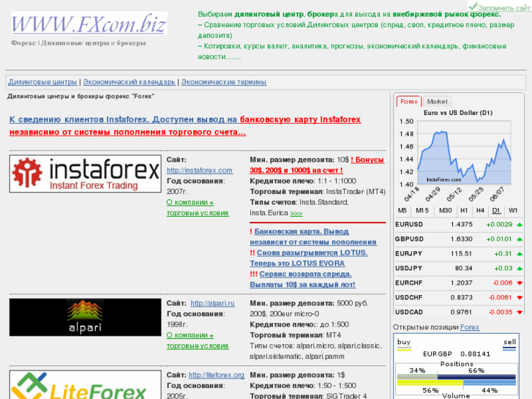Click the WWW.FXcom.biz site logo

[89, 23]
